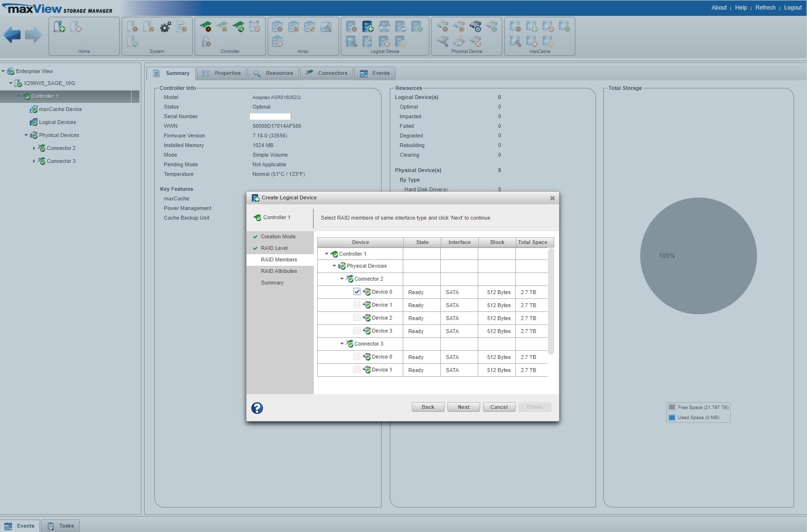
Task: Select Logical Devices in the tree
Action: [x=57, y=122]
